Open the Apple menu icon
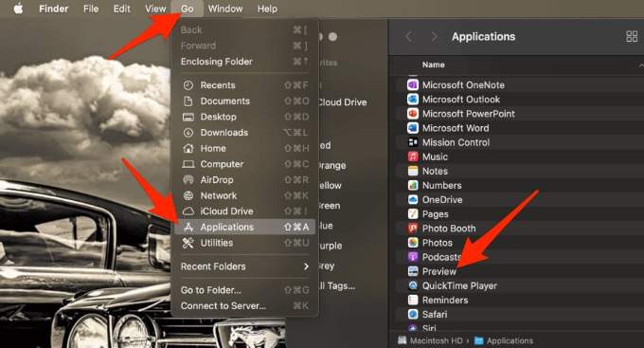Image resolution: width=644 pixels, height=348 pixels. (x=19, y=9)
